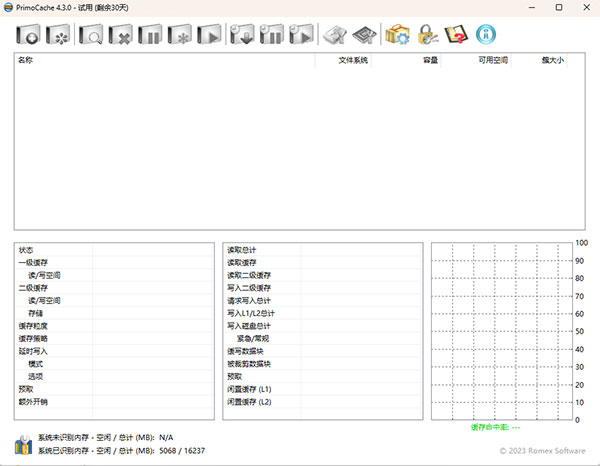Select the 闲置缓存 (L2) row
This screenshot has width=600, height=466.
coord(323,402)
